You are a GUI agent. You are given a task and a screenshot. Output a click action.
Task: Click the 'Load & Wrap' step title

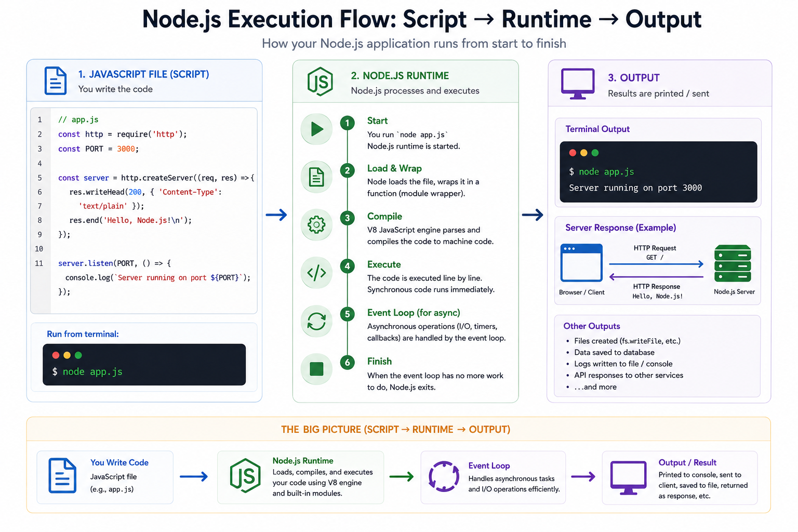point(394,169)
